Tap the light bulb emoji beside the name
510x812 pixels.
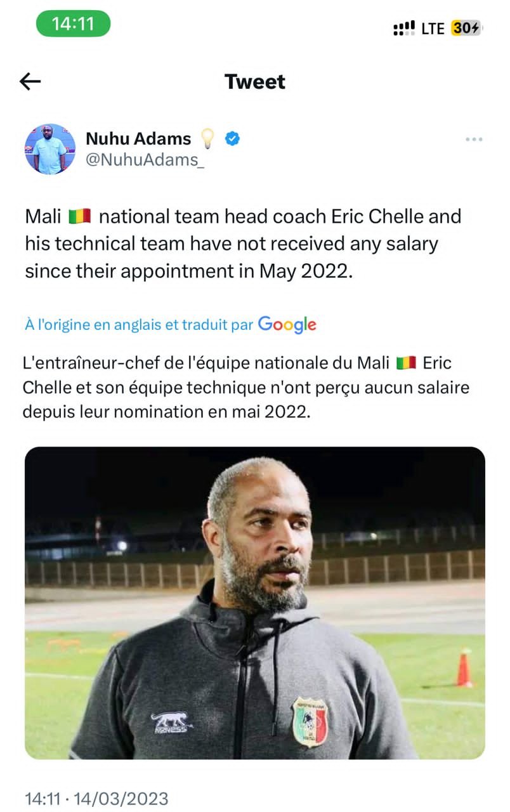[x=208, y=138]
